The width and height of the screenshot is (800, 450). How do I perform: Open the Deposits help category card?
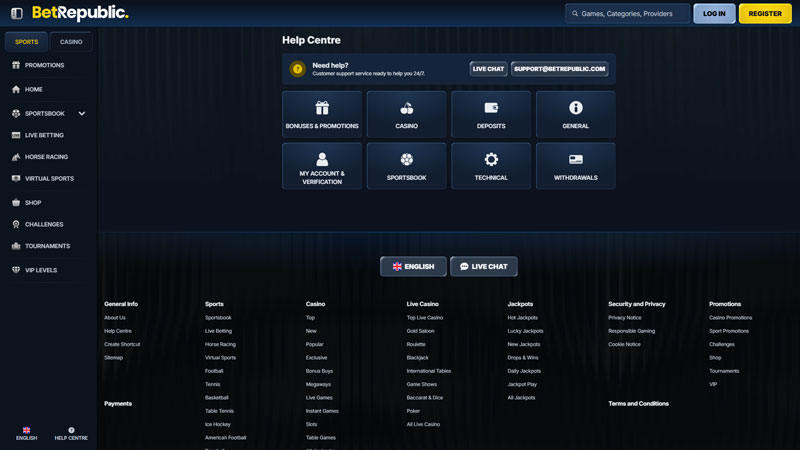coord(491,114)
